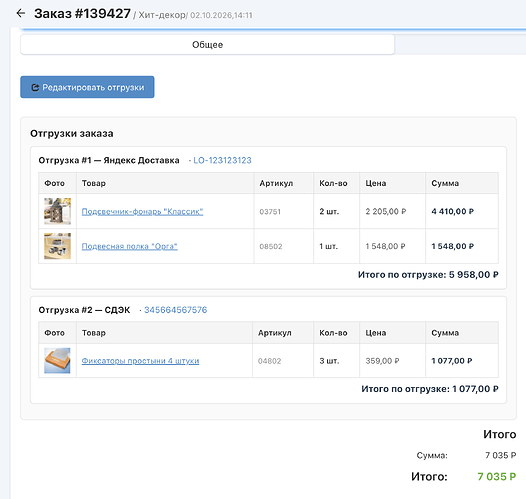This screenshot has height=499, width=526.
Task: Click the Редактировать отгрузки button
Action: pyautogui.click(x=87, y=87)
